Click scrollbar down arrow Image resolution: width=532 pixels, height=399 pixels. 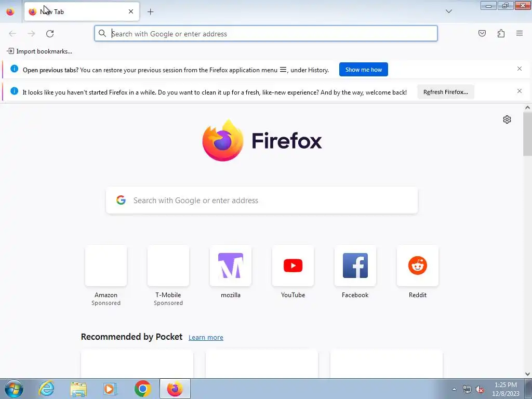(527, 374)
